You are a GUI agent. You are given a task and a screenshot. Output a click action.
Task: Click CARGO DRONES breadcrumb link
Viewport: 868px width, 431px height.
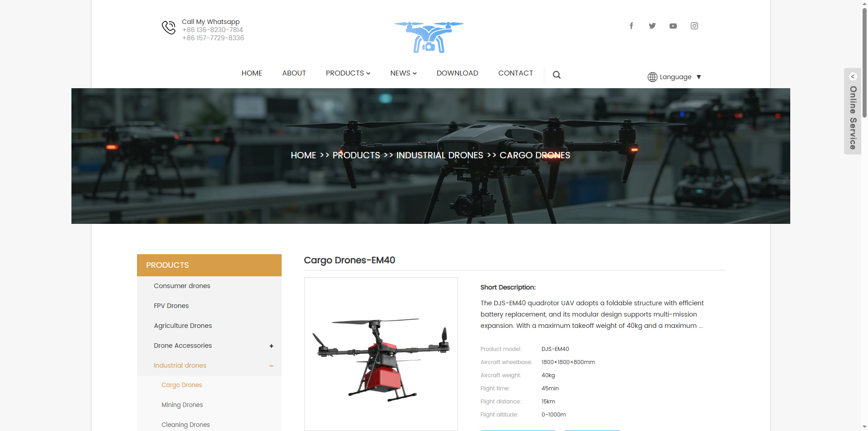[x=535, y=155]
